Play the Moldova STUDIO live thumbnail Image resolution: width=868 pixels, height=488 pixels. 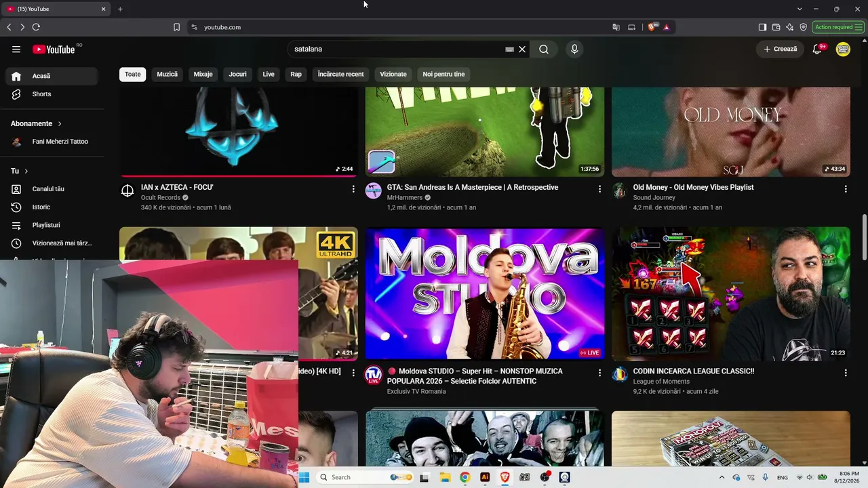click(485, 293)
